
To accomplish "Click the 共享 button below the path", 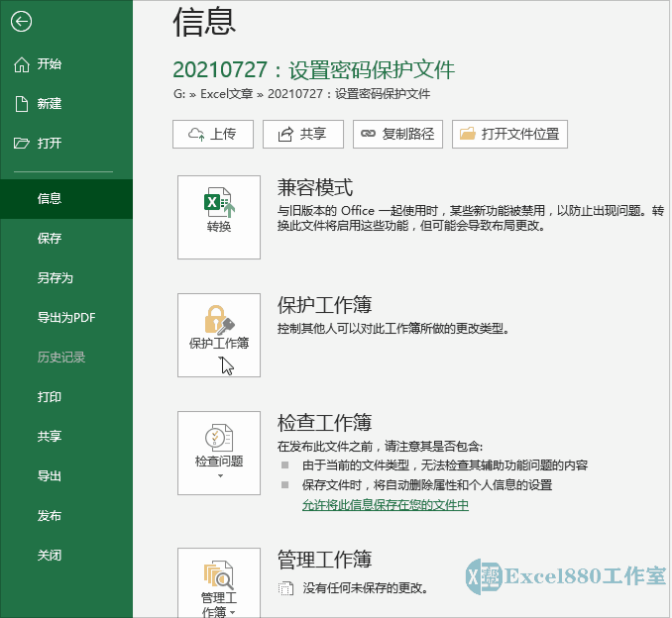I will (303, 134).
